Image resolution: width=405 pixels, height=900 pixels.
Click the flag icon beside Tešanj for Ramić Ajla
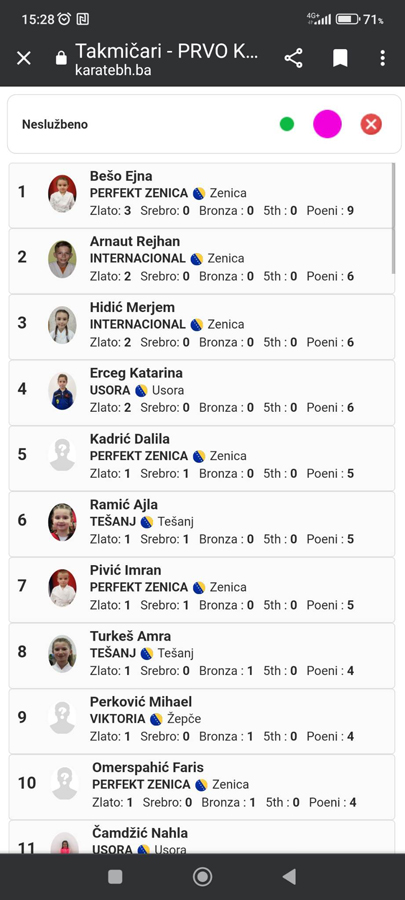147,522
